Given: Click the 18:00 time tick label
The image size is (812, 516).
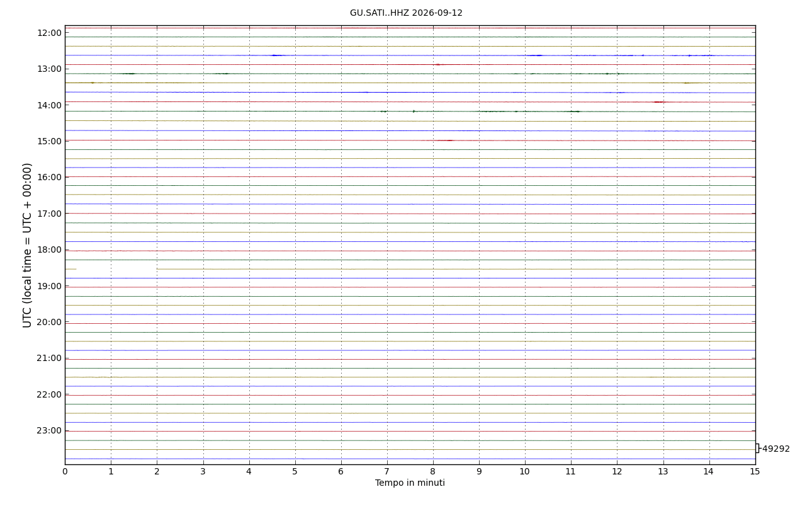Looking at the screenshot, I should tap(49, 249).
